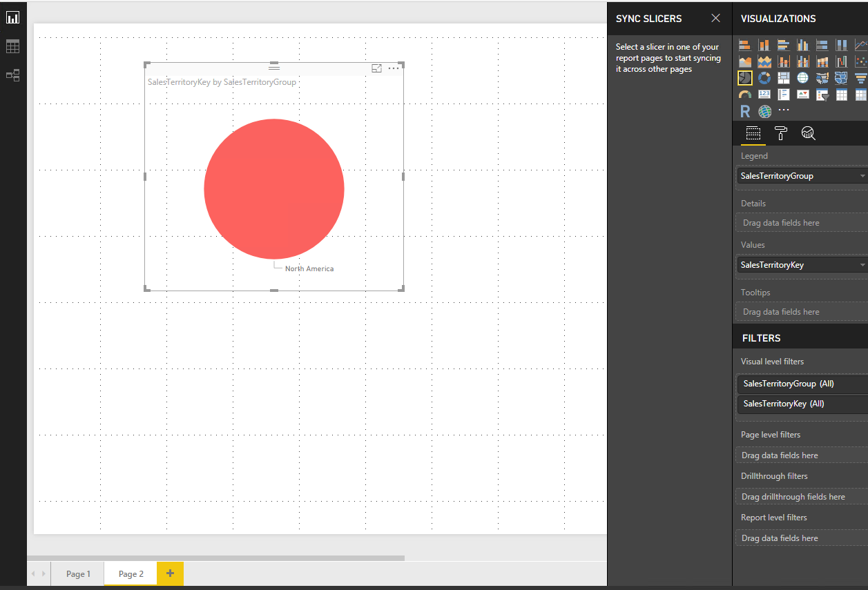Select the ribbon chart visualization
Screen dimensions: 868x590
point(822,61)
